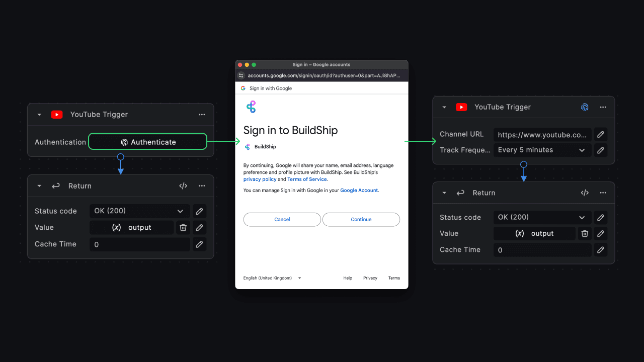Open code view of right Return node

point(585,193)
